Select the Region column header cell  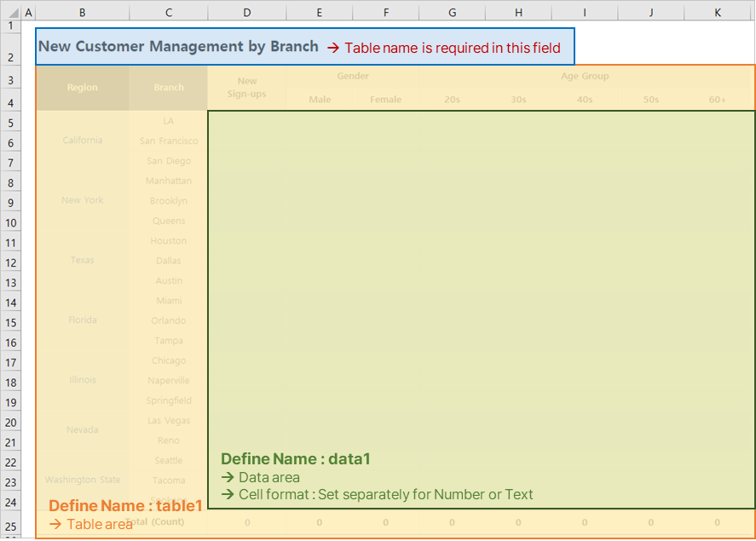(82, 88)
